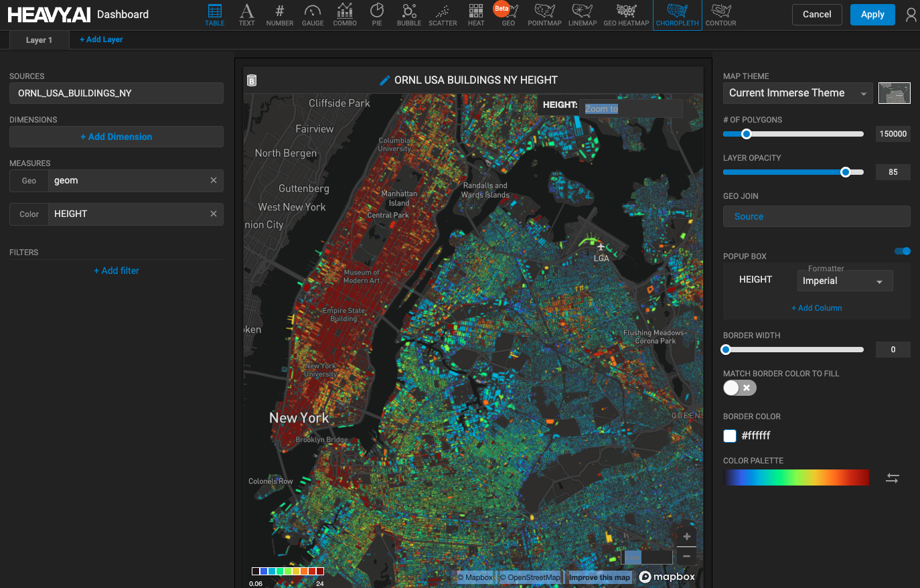Choose the Pie chart type icon
The height and width of the screenshot is (588, 920).
377,15
